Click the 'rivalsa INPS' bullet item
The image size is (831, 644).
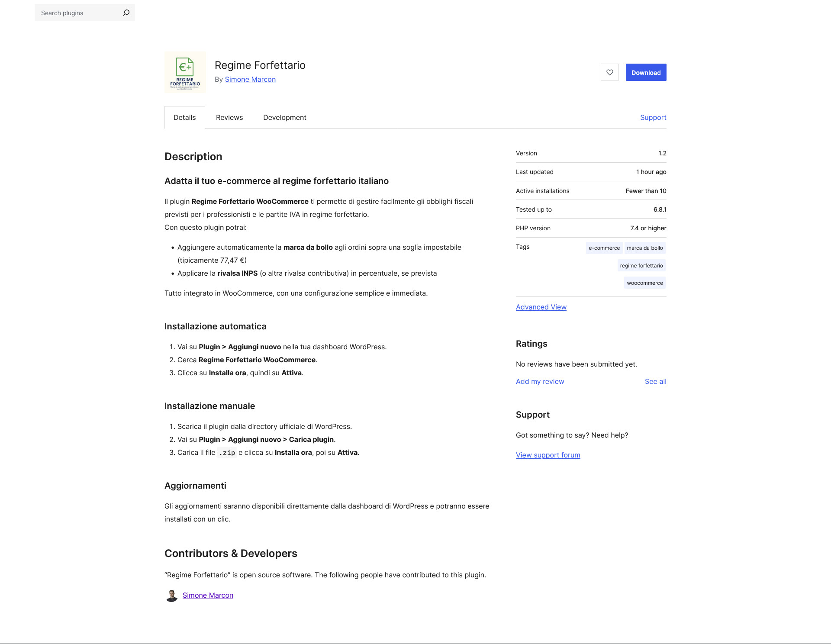[307, 273]
